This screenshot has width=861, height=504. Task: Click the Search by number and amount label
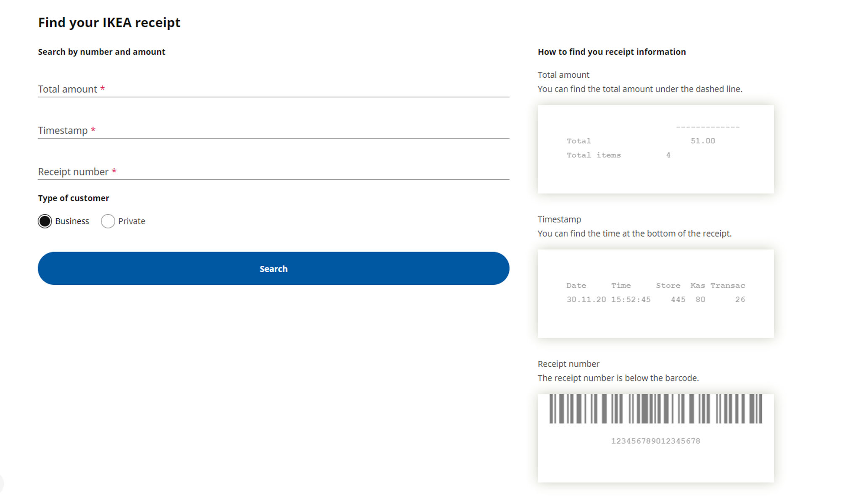(101, 52)
